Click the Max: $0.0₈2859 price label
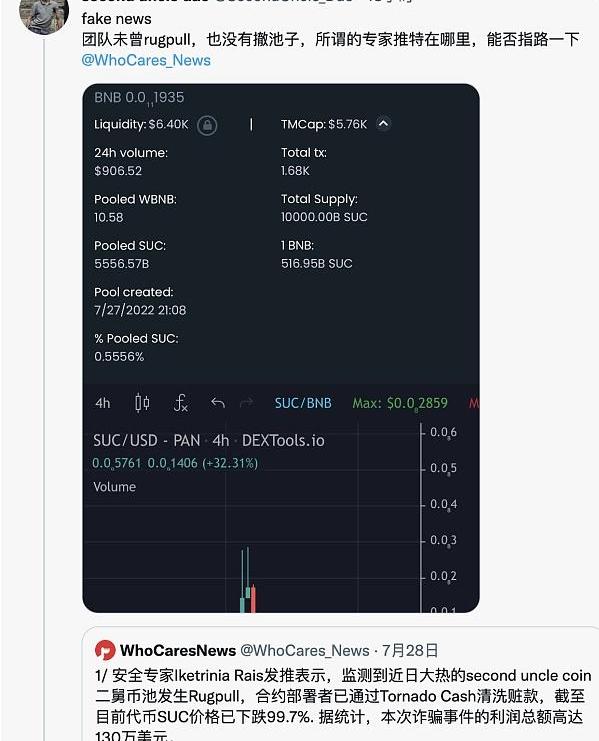599x741 pixels. click(400, 404)
